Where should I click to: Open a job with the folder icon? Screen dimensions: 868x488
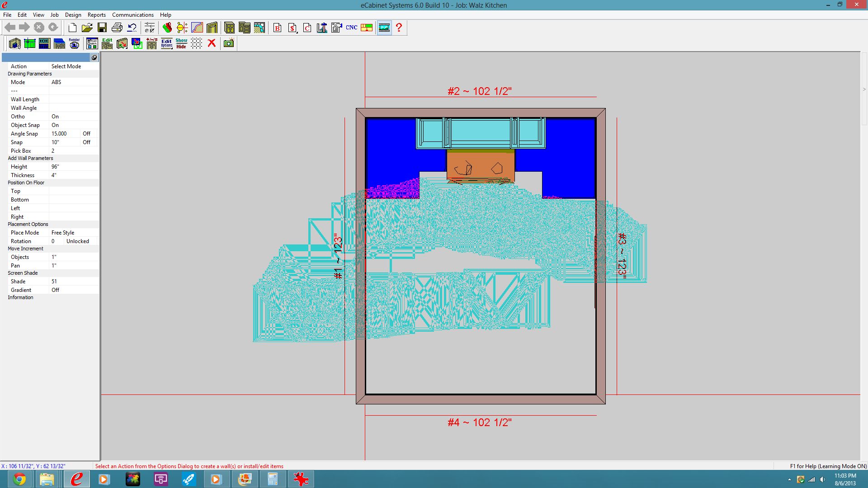87,28
